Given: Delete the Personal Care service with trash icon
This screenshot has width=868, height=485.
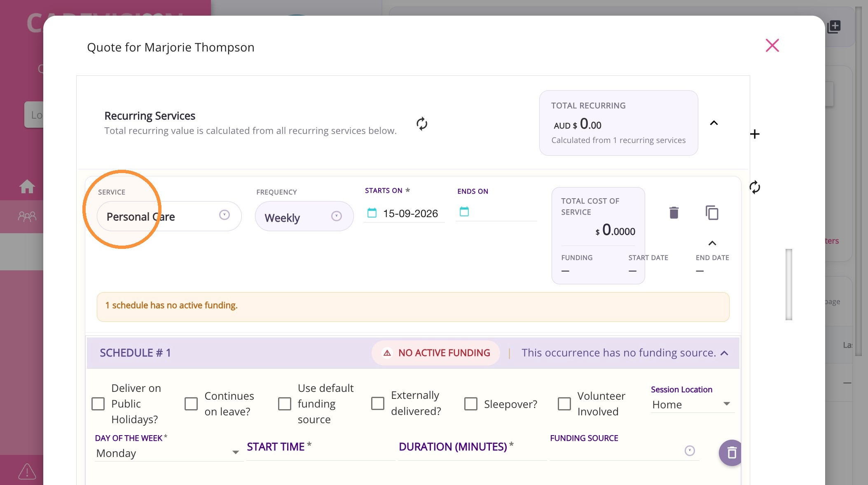Looking at the screenshot, I should [674, 213].
